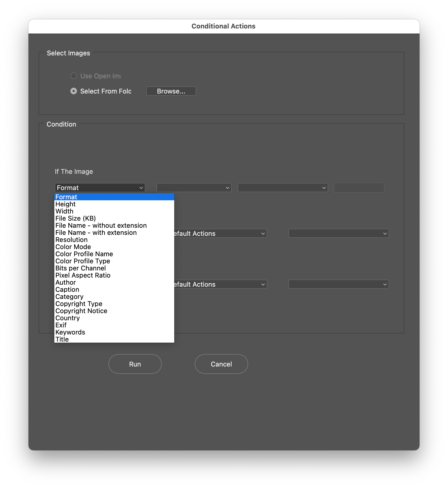This screenshot has width=448, height=488.
Task: Open the third condition combo box
Action: 283,188
